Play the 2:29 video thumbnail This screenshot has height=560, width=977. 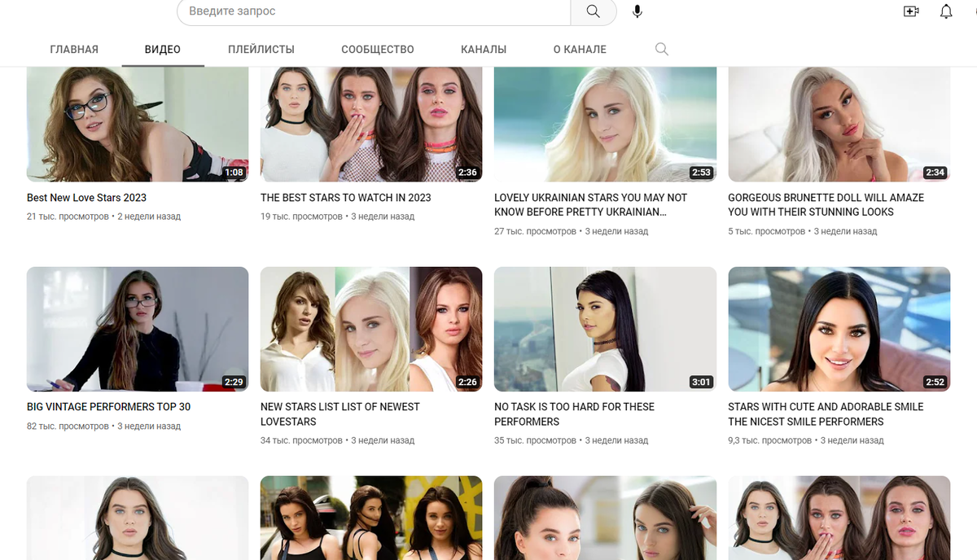[x=138, y=329]
